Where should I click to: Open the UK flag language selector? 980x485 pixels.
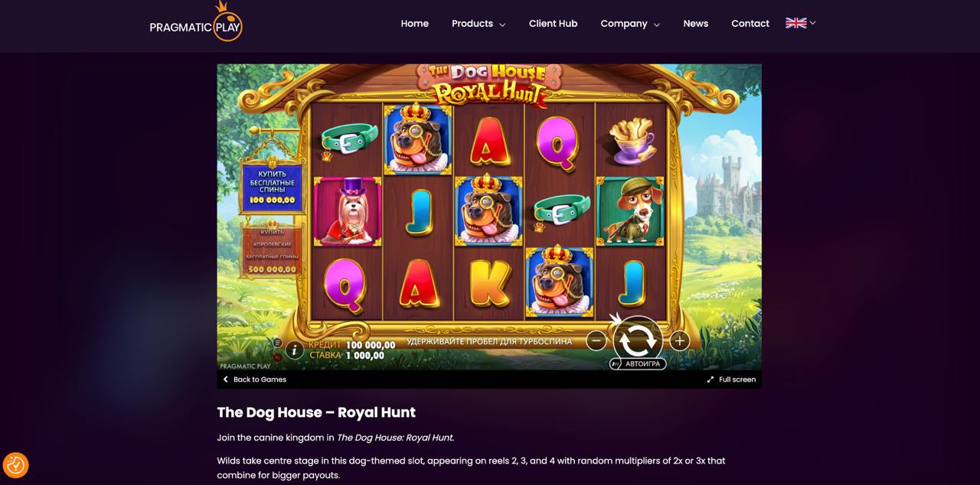801,23
